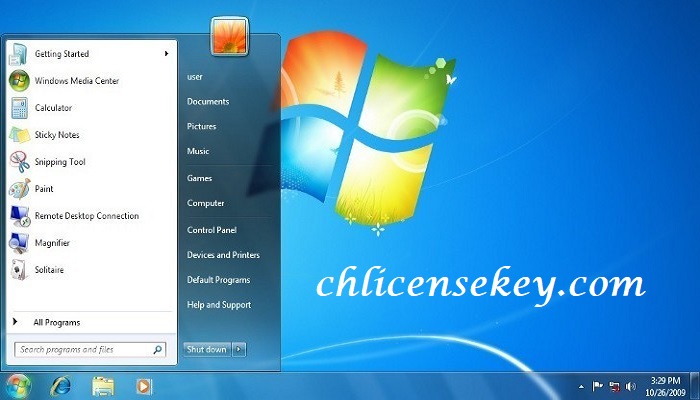This screenshot has height=400, width=700.
Task: Show hidden tray icons arrow
Action: (581, 387)
